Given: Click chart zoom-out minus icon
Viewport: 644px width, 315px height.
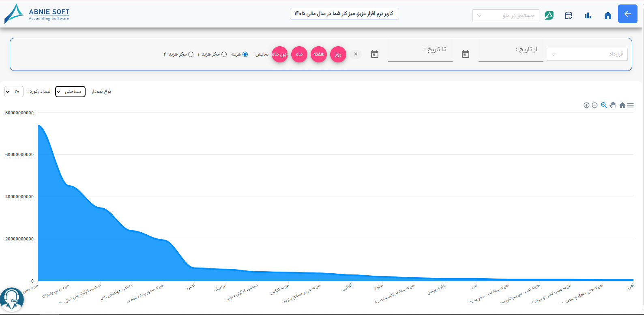Looking at the screenshot, I should click(x=595, y=105).
